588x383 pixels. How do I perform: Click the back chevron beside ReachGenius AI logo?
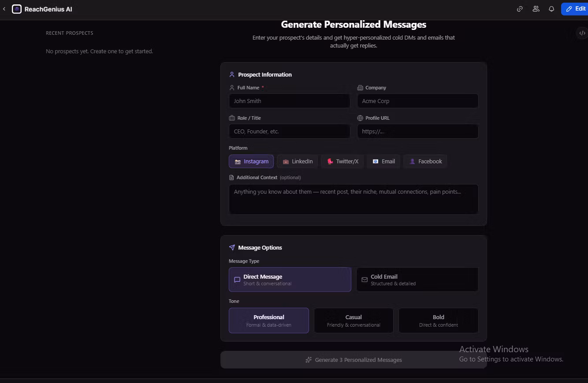(4, 9)
